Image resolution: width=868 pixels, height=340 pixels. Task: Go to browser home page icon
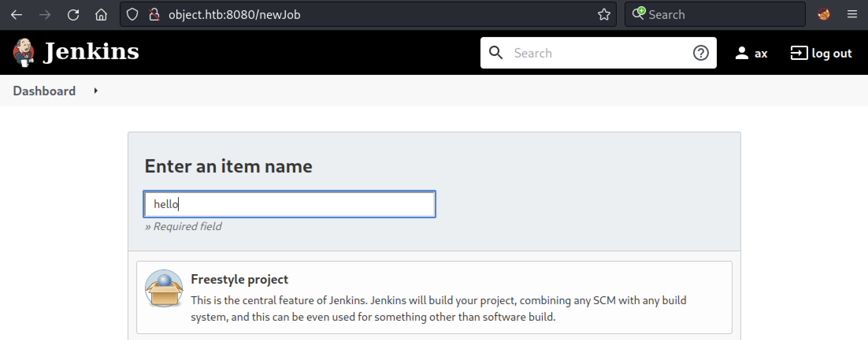point(101,15)
